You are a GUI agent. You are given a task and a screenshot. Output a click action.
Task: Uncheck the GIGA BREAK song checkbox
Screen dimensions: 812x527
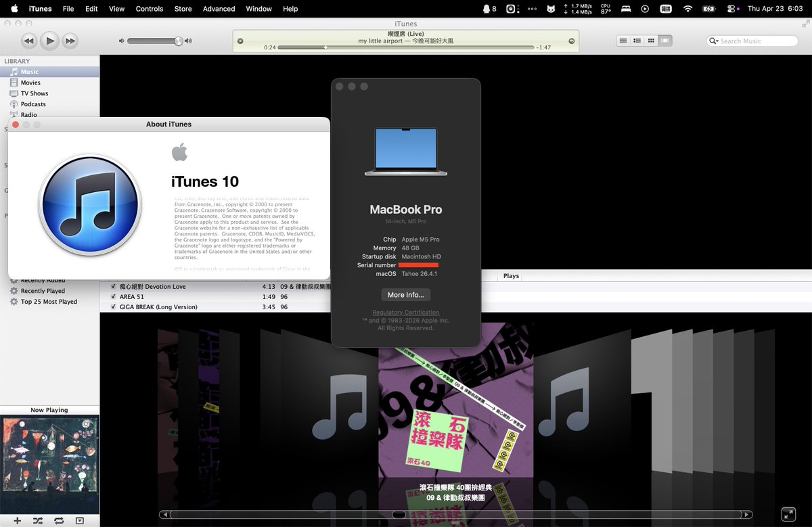[113, 307]
